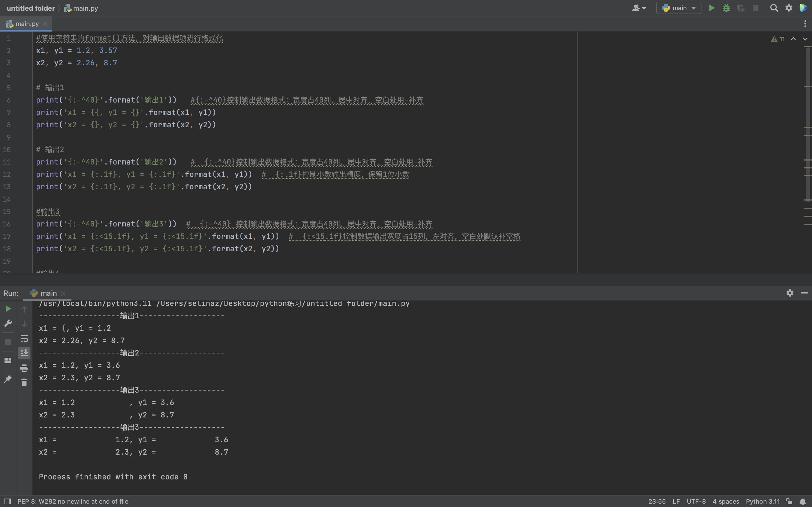Print console output with printer icon
Screen dimensions: 812x507
click(24, 368)
